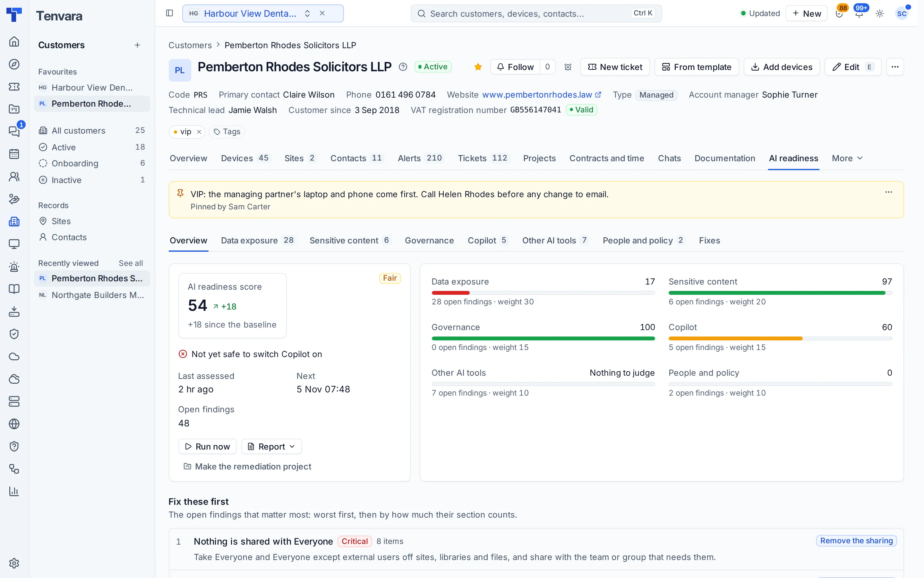This screenshot has height=578, width=924.
Task: Open the pinned note options menu
Action: click(888, 192)
